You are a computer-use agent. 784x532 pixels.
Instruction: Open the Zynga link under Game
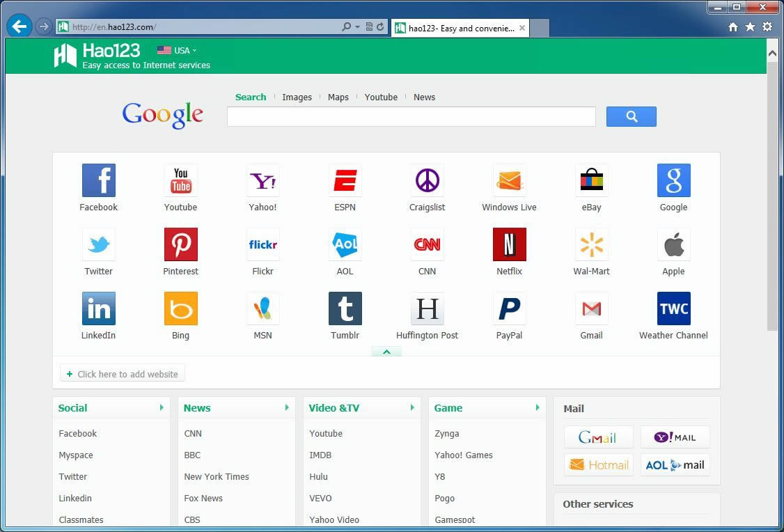point(446,434)
